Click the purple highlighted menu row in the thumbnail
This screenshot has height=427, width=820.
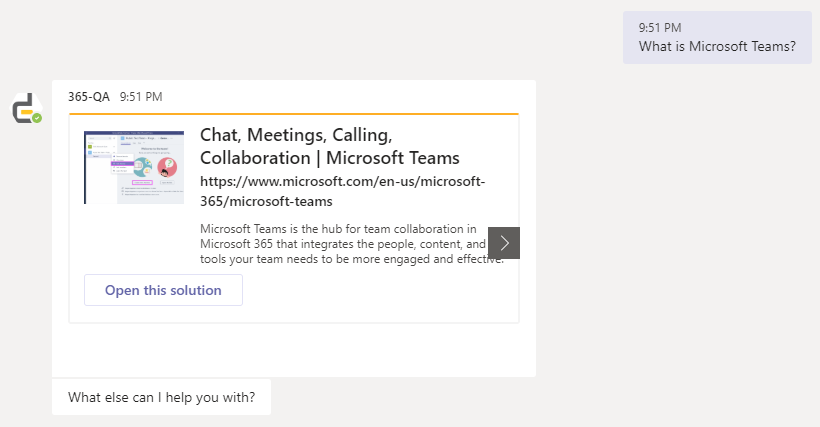point(122,164)
